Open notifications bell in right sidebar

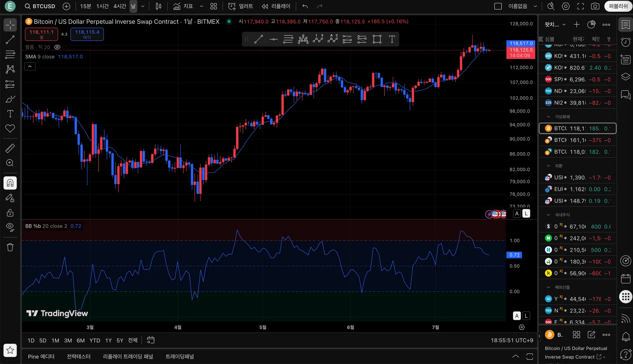(626, 336)
